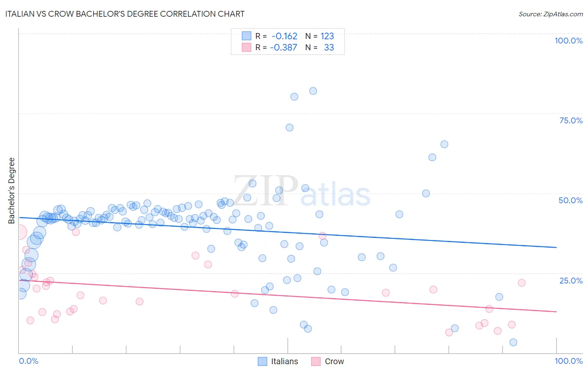Select the Crow legend label
Viewport: 588px width, 373px height.
pos(334,361)
